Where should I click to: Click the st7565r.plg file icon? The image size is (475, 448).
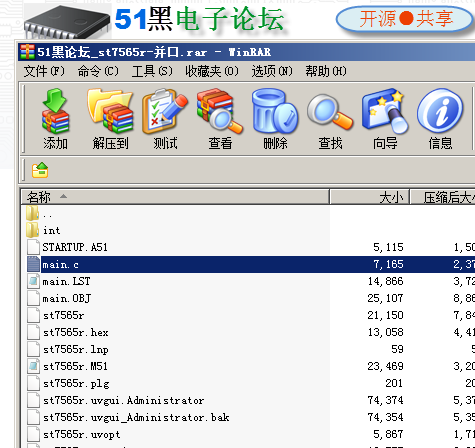33,383
